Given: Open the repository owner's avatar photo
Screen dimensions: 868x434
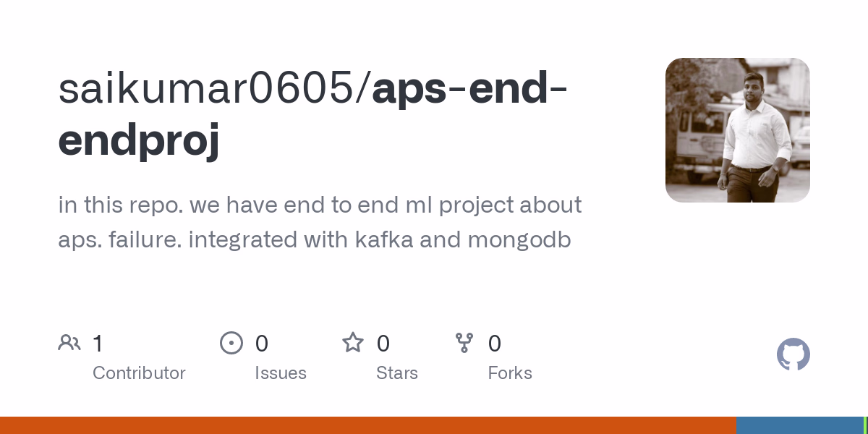Looking at the screenshot, I should tap(737, 130).
